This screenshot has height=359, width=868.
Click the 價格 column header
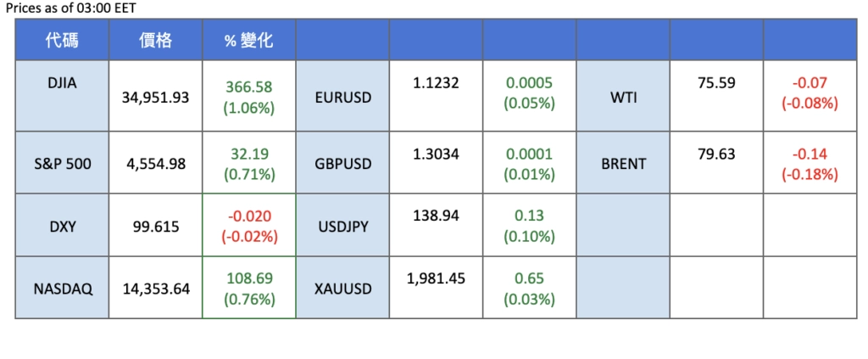(x=155, y=40)
